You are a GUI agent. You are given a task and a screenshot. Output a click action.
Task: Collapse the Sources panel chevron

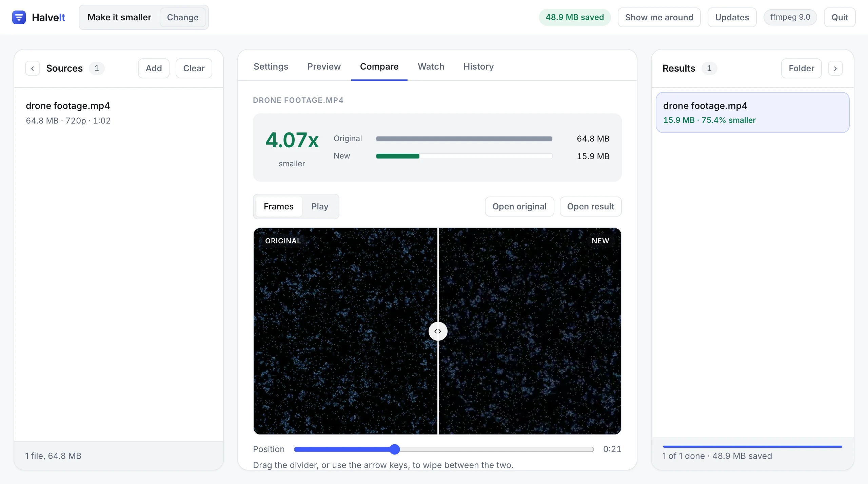33,68
